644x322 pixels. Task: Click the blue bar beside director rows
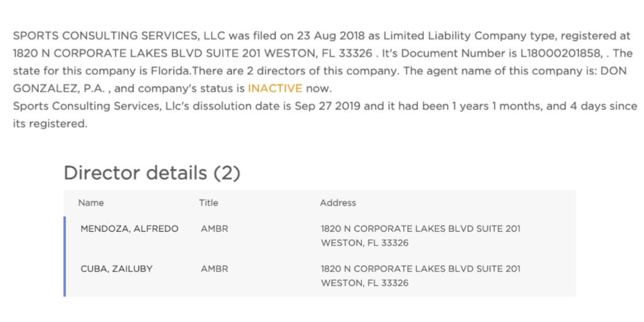point(64,256)
